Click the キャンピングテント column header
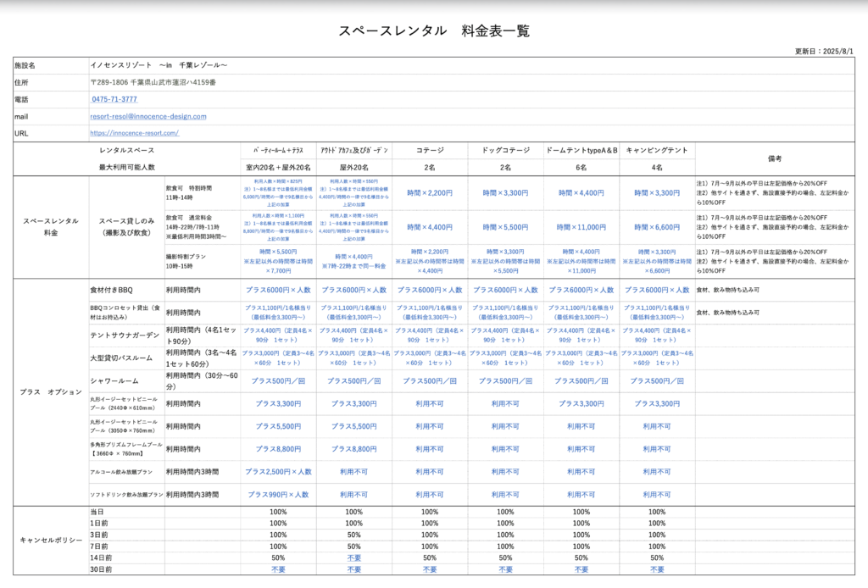This screenshot has height=588, width=868. tap(657, 150)
